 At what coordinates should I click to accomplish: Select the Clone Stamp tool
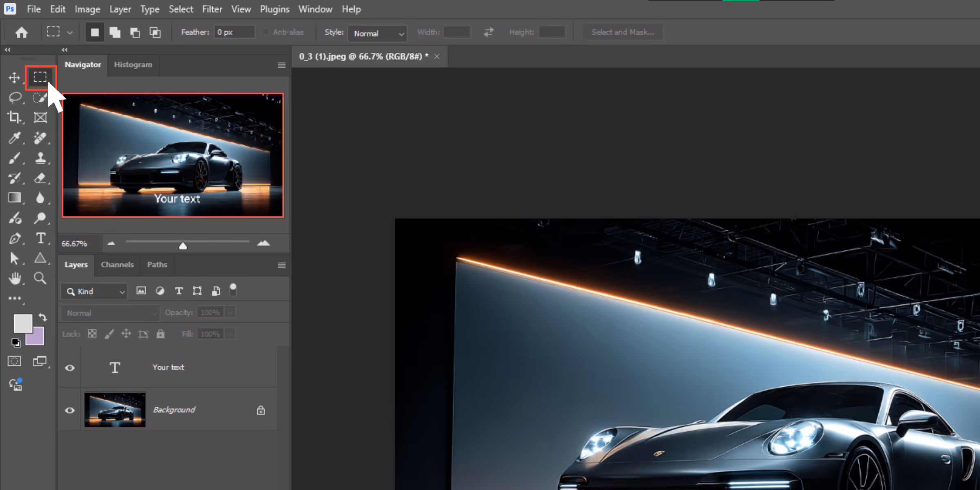(40, 158)
